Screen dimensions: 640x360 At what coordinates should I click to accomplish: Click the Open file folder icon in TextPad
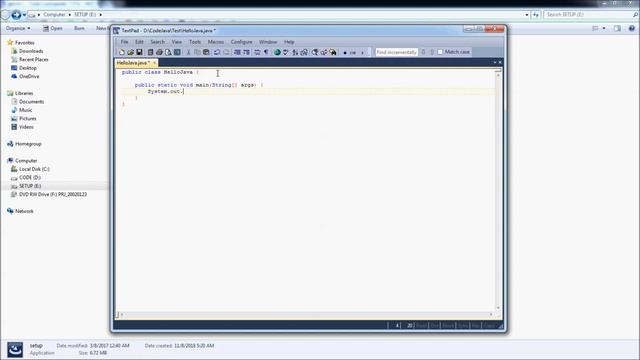click(x=131, y=52)
